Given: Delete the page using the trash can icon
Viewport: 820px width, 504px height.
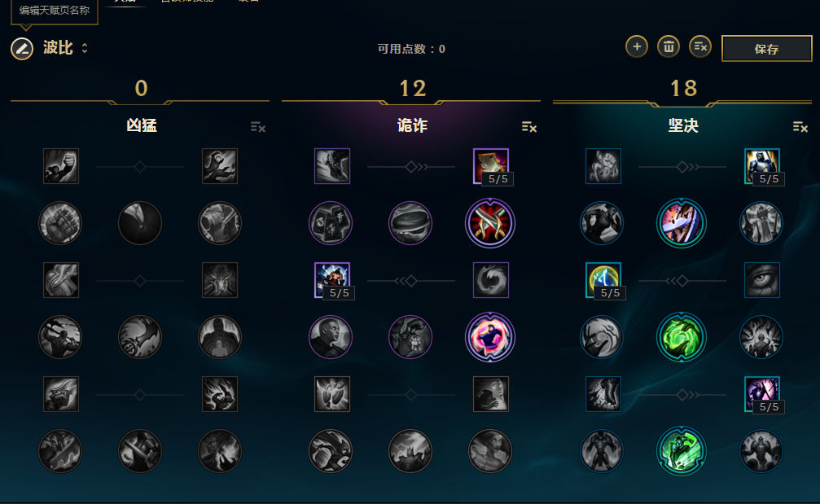Looking at the screenshot, I should 669,46.
